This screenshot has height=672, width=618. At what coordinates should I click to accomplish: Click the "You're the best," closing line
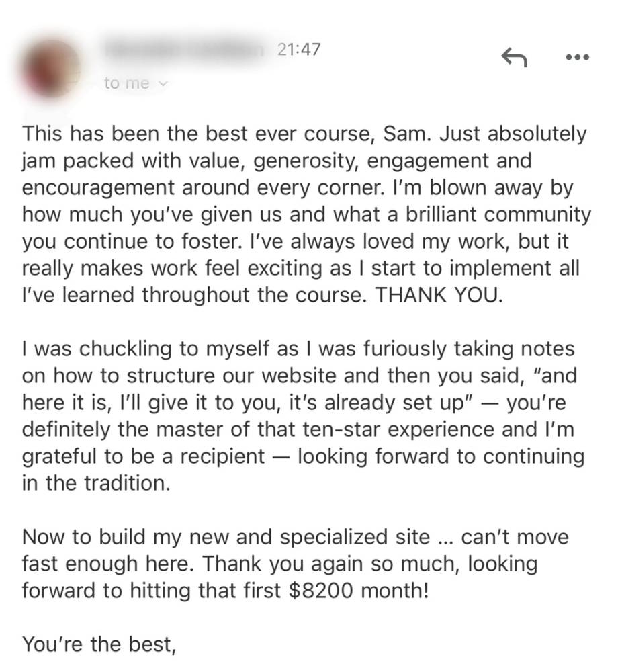[99, 644]
